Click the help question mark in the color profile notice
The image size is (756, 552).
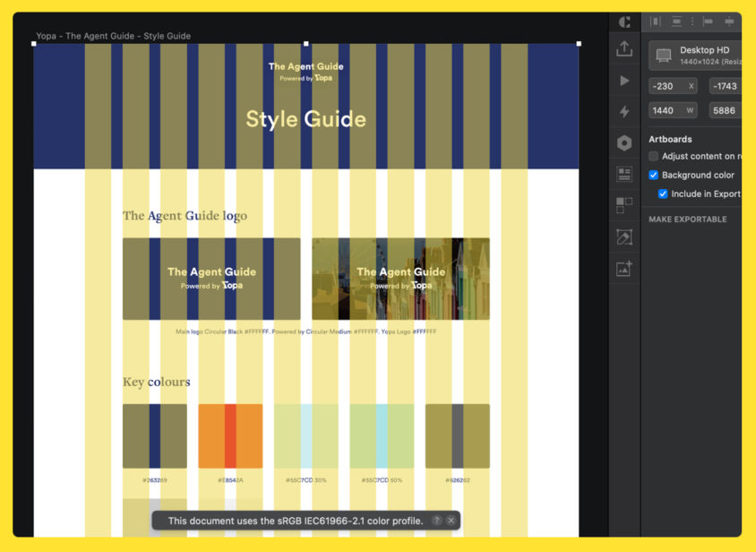(x=436, y=520)
